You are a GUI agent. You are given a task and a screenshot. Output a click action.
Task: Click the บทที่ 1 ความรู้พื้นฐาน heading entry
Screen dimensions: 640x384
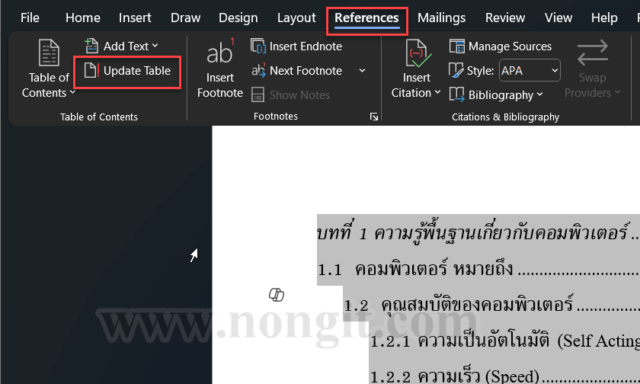tap(478, 233)
